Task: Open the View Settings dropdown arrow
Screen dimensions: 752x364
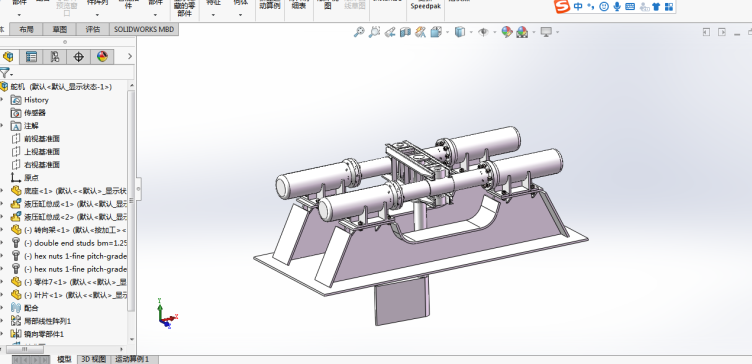Action: click(x=557, y=33)
